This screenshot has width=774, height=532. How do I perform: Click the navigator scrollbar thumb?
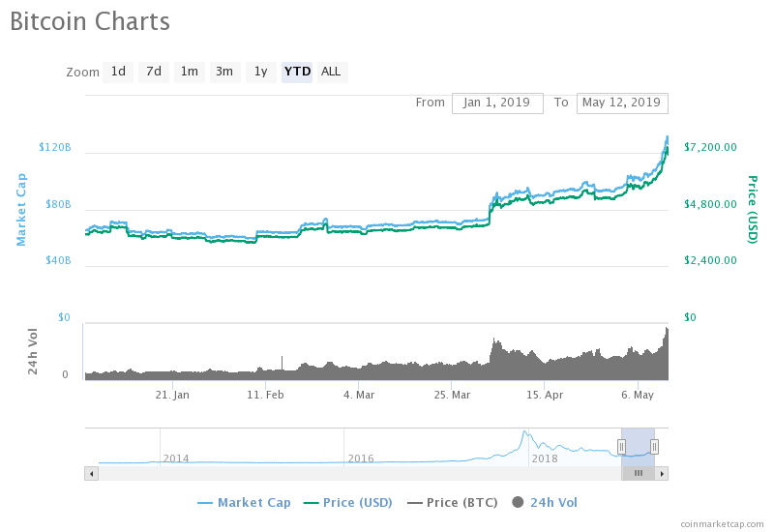pyautogui.click(x=638, y=473)
